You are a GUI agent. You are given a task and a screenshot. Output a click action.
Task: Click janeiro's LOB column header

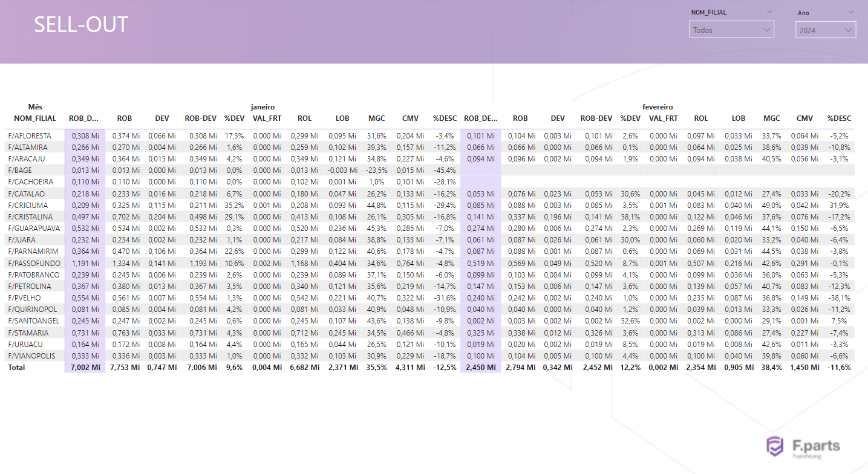[x=342, y=118]
